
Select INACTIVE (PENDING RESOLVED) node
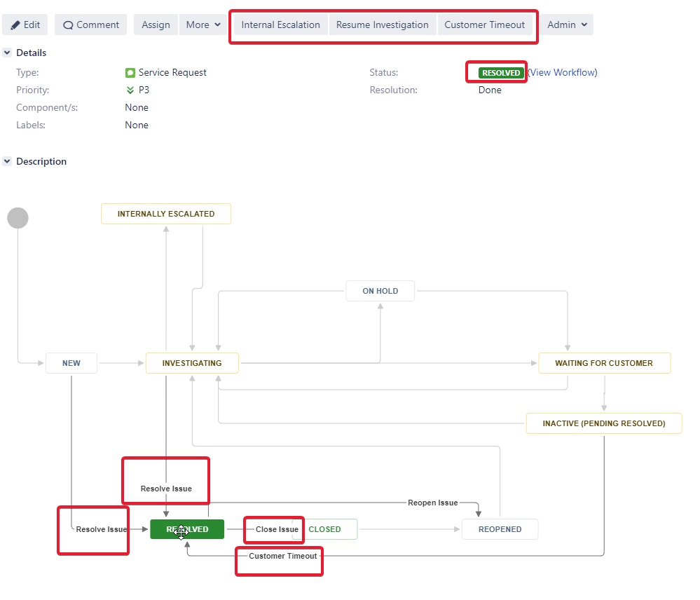coord(604,423)
